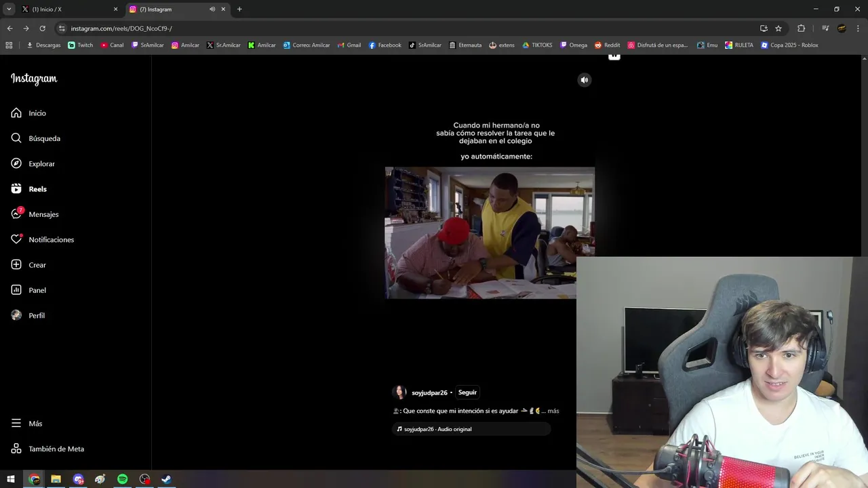View site information icon
Screen dimensions: 868x488
point(62,28)
